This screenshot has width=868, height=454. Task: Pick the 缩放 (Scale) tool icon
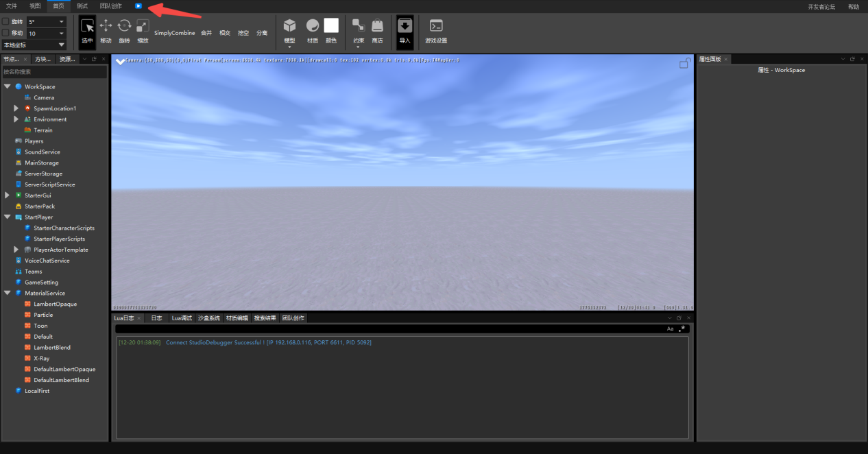click(143, 26)
